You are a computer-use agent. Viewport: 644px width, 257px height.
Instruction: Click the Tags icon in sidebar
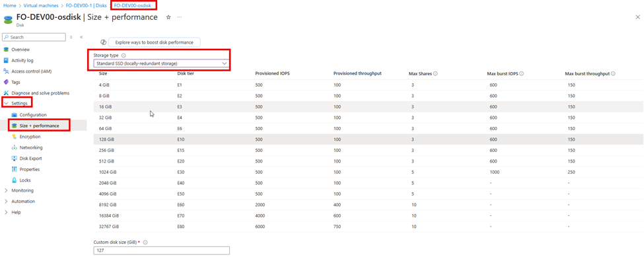(x=6, y=82)
